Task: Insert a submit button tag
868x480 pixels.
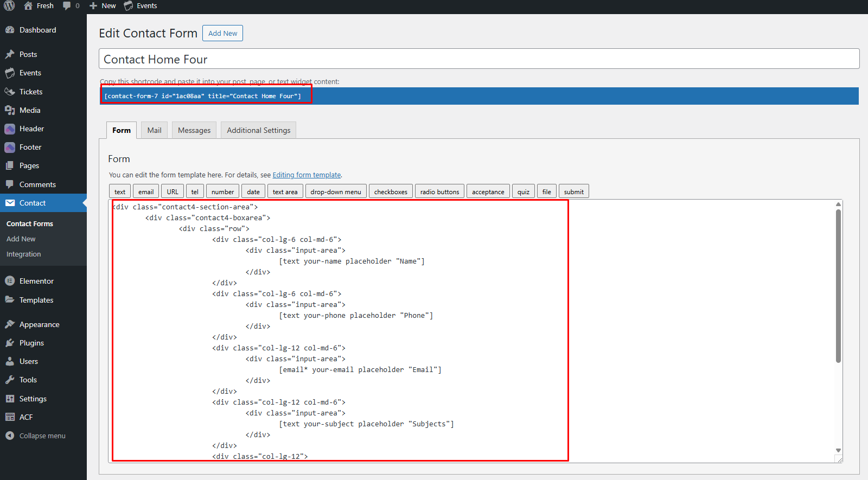Action: 574,191
